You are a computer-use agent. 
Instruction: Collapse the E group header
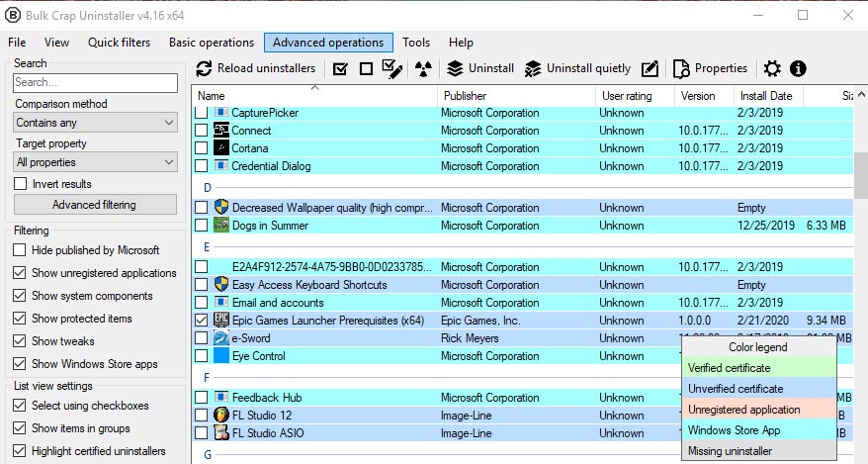pyautogui.click(x=207, y=247)
